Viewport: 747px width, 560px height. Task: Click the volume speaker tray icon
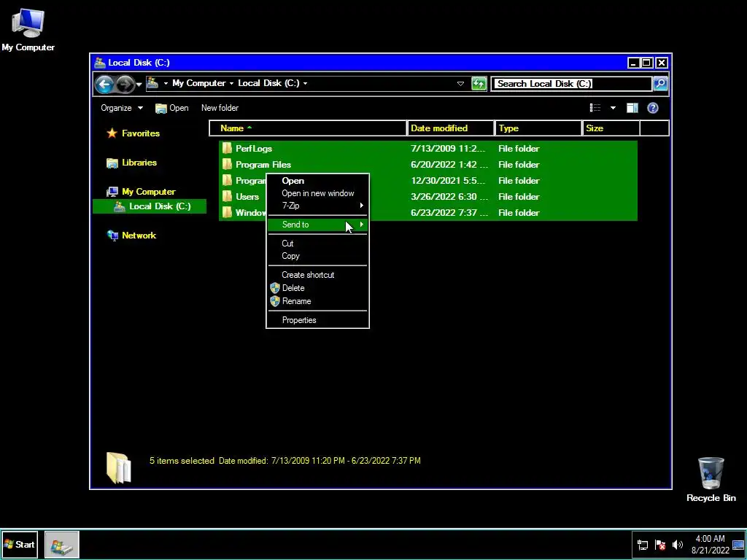(677, 545)
